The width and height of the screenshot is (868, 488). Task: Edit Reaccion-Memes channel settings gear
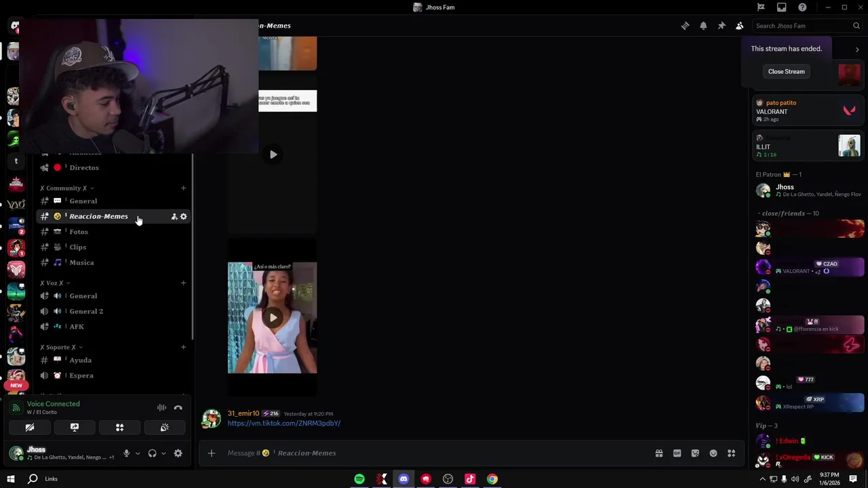click(183, 216)
